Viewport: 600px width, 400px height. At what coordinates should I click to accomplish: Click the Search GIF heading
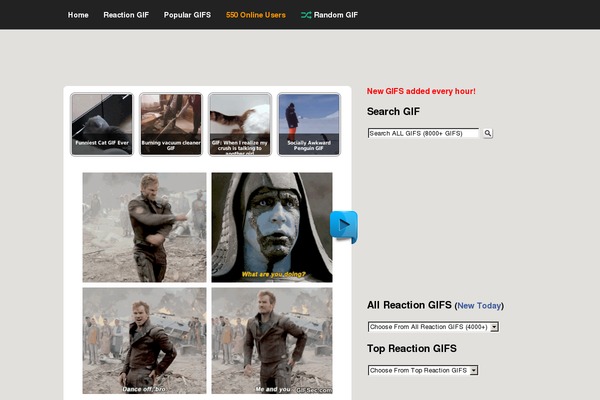[393, 111]
